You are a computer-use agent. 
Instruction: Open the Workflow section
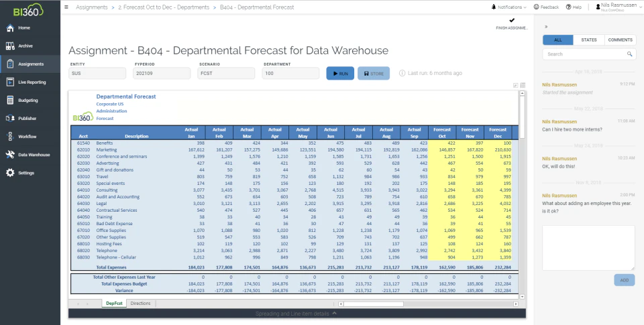pos(27,137)
